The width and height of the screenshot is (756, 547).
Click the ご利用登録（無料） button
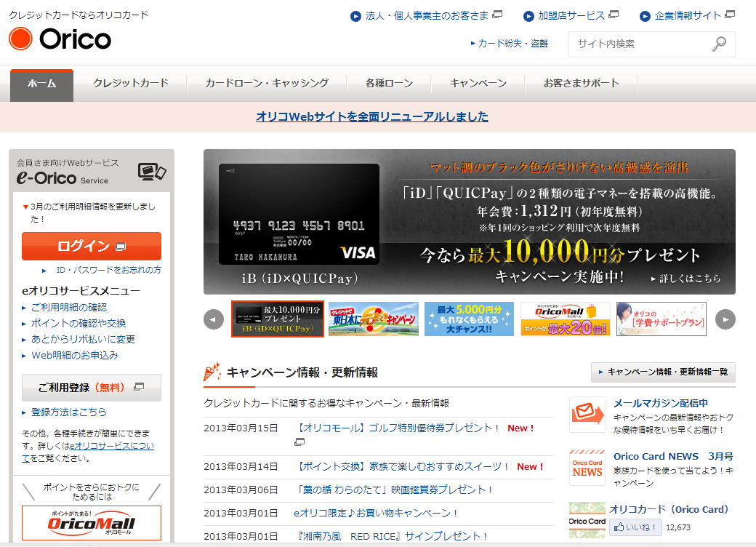click(x=92, y=388)
